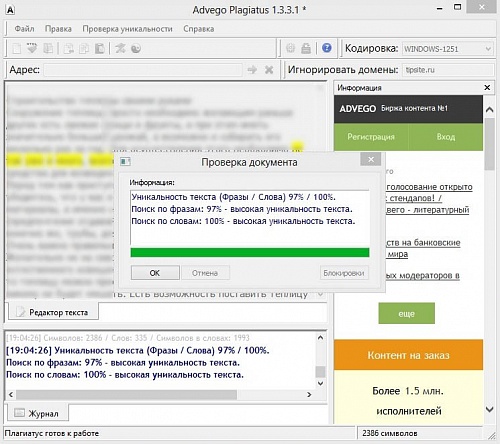
Task: Click the lock icon in toolbar
Action: coord(306,48)
